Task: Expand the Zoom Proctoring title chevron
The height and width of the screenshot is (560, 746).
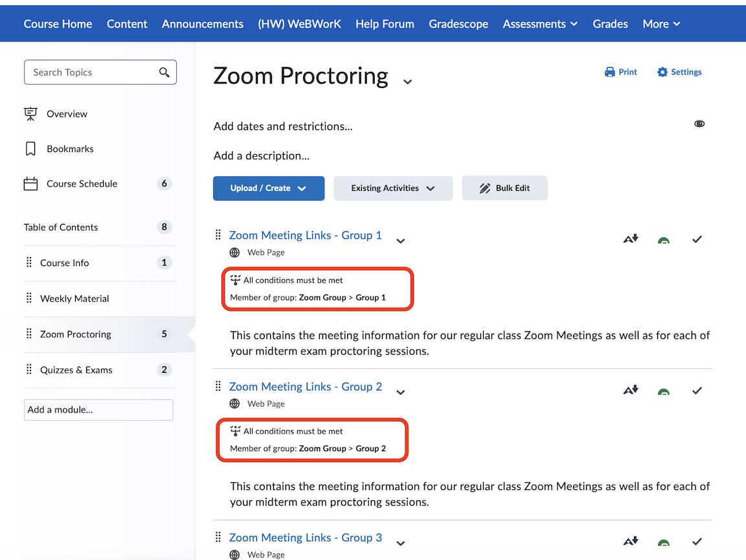Action: [407, 82]
